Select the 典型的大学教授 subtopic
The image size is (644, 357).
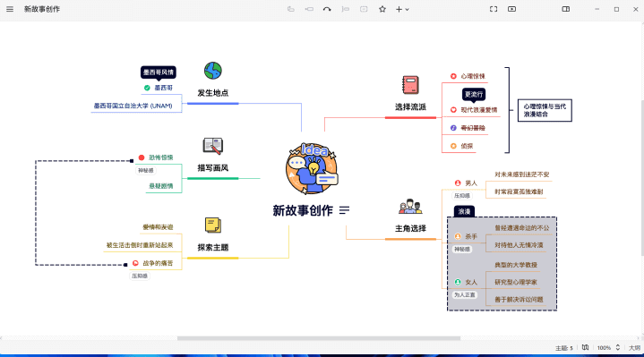(x=516, y=265)
